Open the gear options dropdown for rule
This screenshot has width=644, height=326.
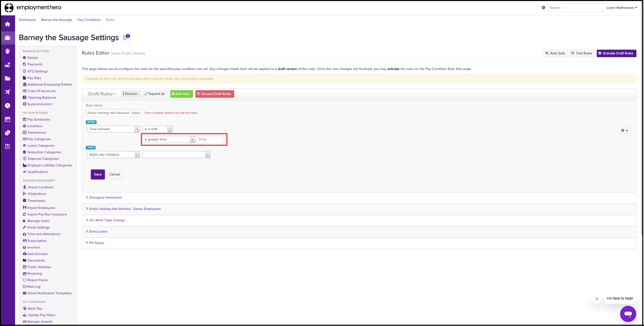pyautogui.click(x=624, y=130)
